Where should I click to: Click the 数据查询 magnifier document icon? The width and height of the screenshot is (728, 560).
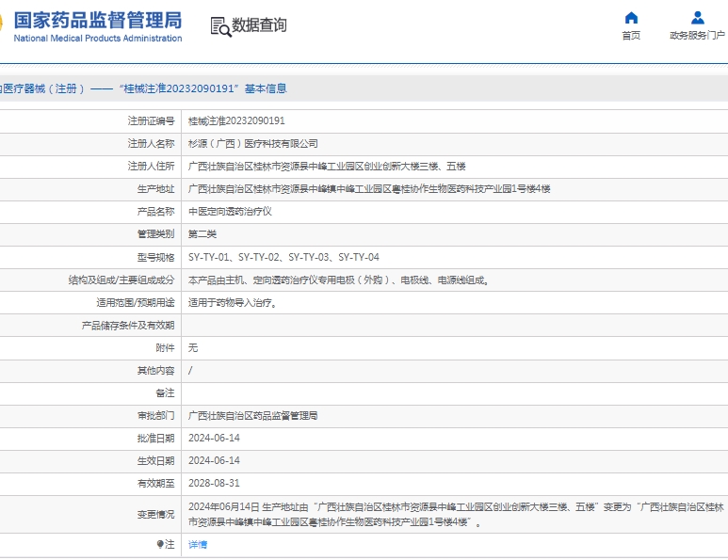click(220, 26)
